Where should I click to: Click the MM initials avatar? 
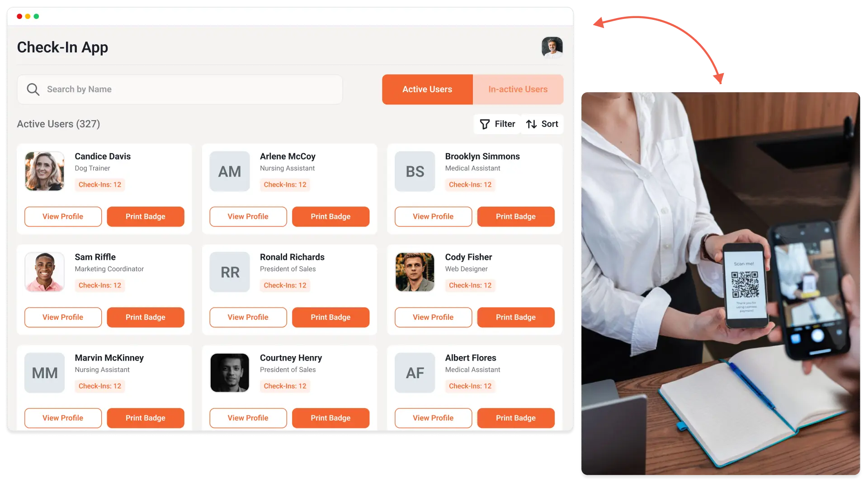pyautogui.click(x=44, y=373)
